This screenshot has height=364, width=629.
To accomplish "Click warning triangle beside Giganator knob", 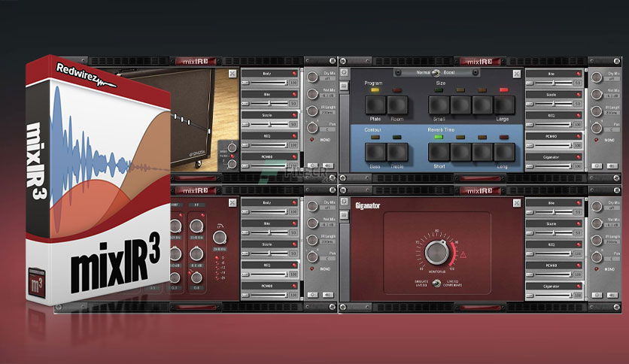I will pos(463,254).
